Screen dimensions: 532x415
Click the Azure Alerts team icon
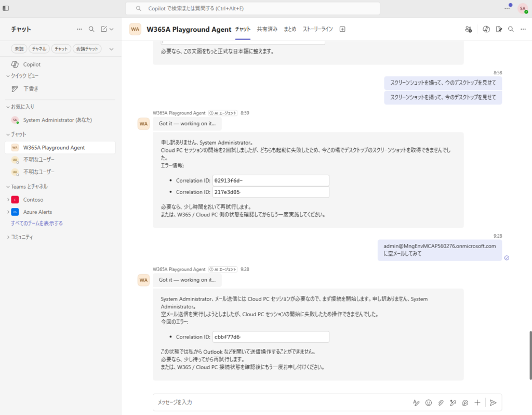coord(15,212)
